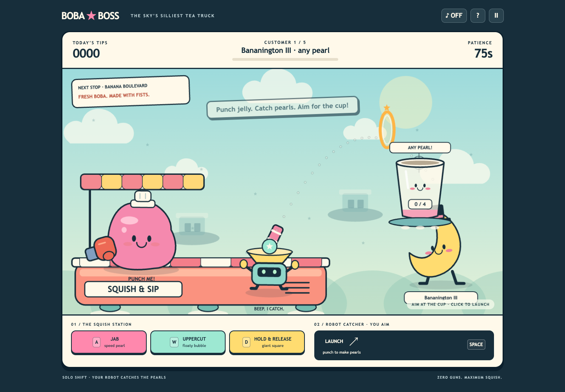Click the 0 / 4 cup counter
This screenshot has width=565, height=392.
[420, 204]
